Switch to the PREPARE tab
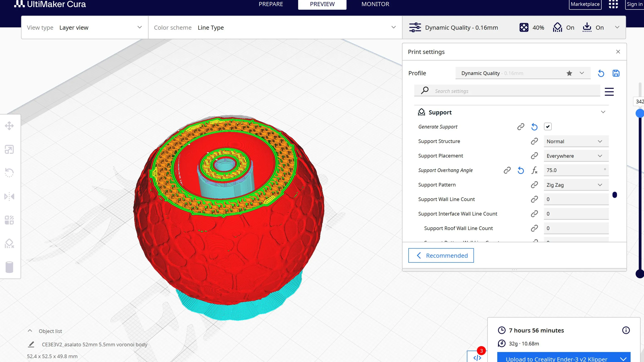 pyautogui.click(x=271, y=4)
